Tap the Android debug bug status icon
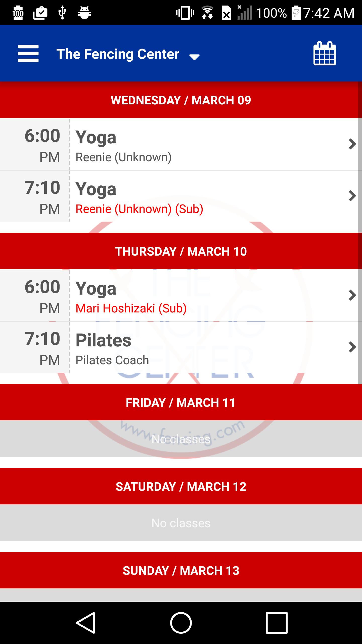 pos(84,13)
